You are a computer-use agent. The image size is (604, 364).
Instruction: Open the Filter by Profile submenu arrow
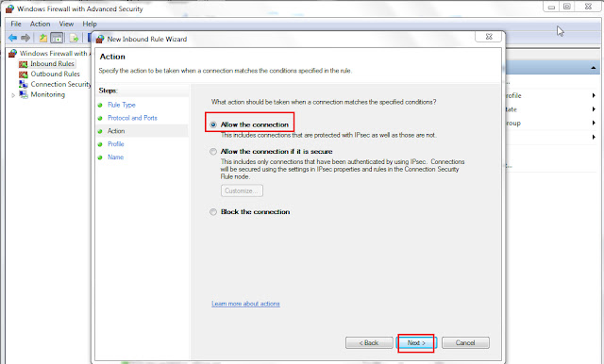click(594, 95)
